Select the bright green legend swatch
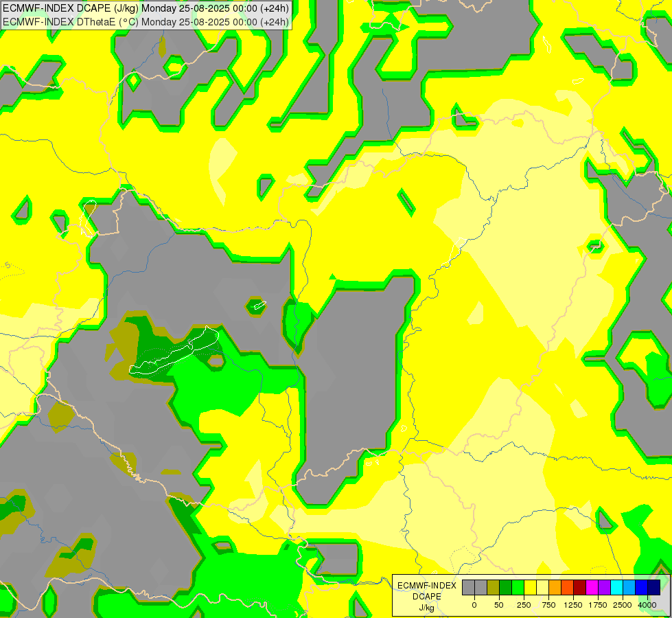 (x=518, y=587)
